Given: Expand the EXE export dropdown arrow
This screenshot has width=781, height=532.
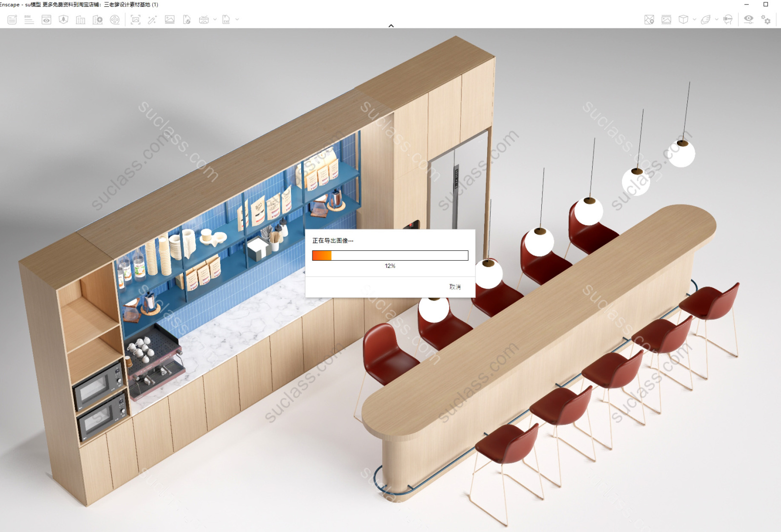Looking at the screenshot, I should coord(237,20).
